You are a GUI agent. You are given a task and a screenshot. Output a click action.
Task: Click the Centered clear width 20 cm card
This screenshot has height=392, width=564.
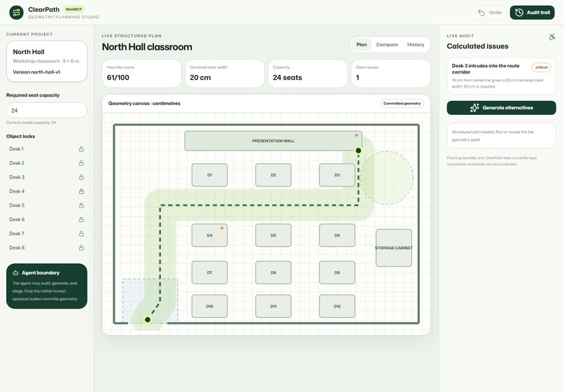[225, 73]
